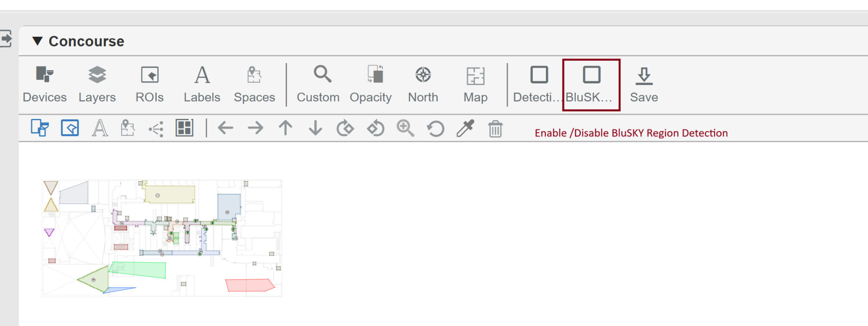Select the large green region on map
The height and width of the screenshot is (326, 868).
[x=138, y=270]
